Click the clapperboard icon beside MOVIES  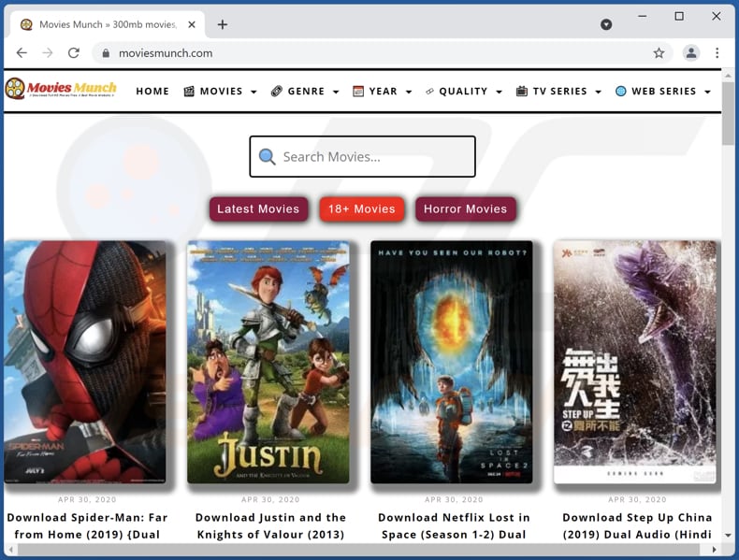189,92
